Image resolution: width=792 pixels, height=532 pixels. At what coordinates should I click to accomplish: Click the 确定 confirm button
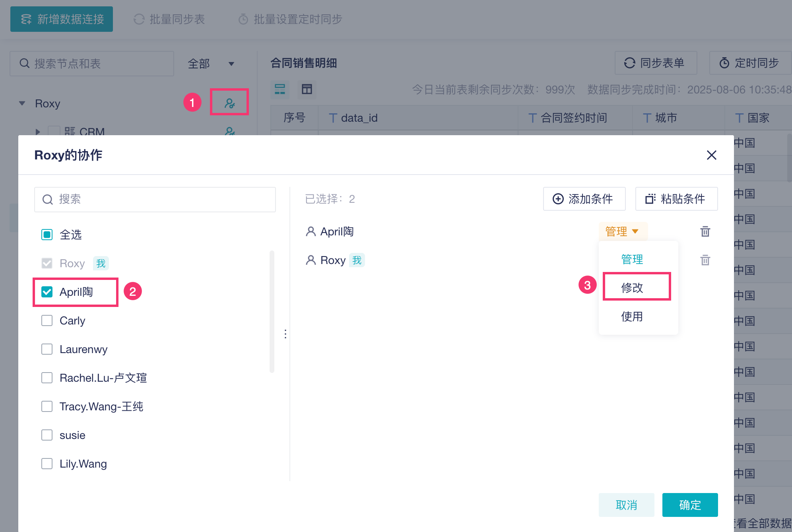690,505
